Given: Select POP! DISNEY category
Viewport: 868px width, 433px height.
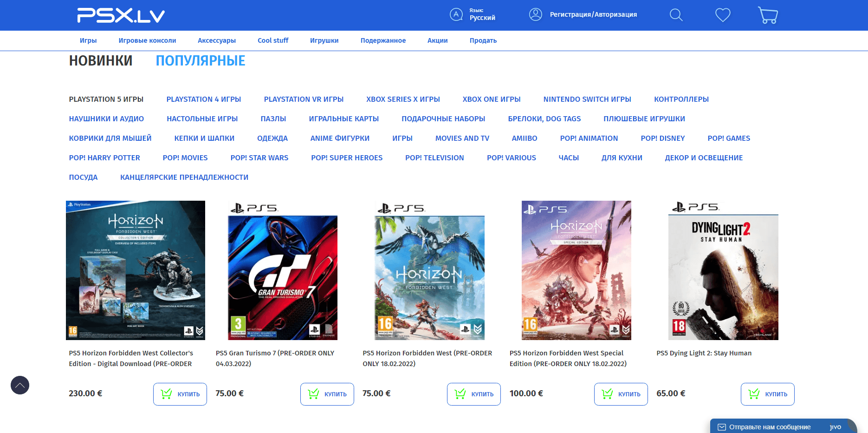Looking at the screenshot, I should (663, 138).
